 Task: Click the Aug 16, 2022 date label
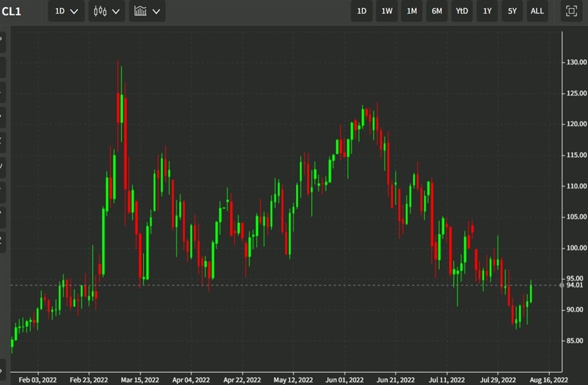(549, 380)
